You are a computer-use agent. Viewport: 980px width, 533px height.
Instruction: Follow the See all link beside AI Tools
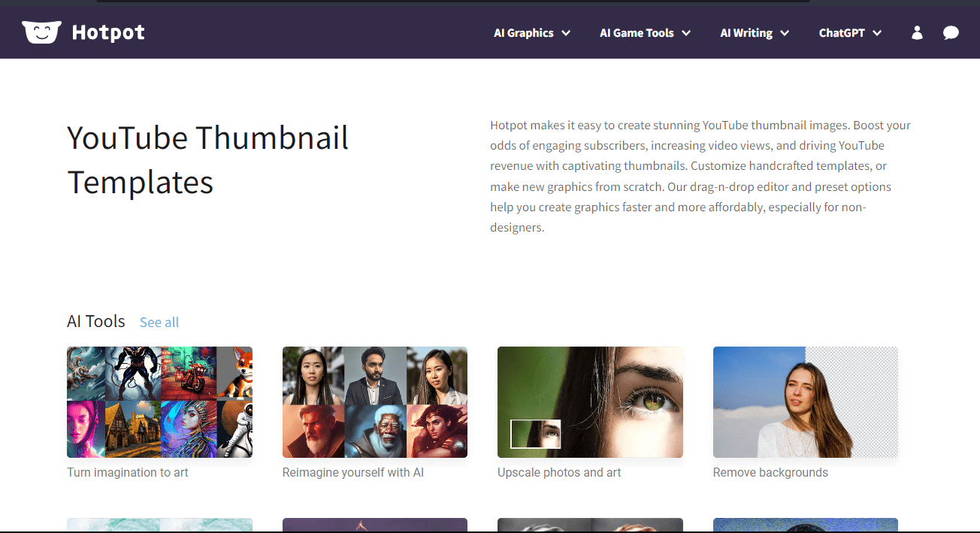click(159, 323)
